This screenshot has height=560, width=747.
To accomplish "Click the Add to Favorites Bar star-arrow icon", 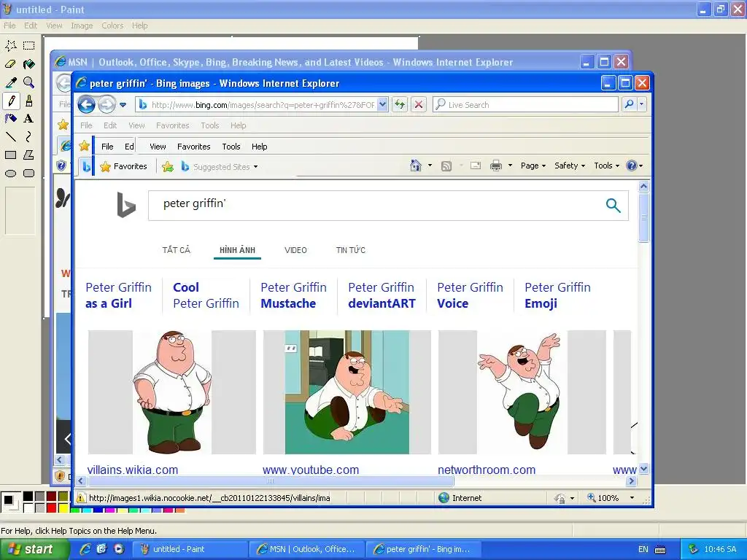I will 168,167.
